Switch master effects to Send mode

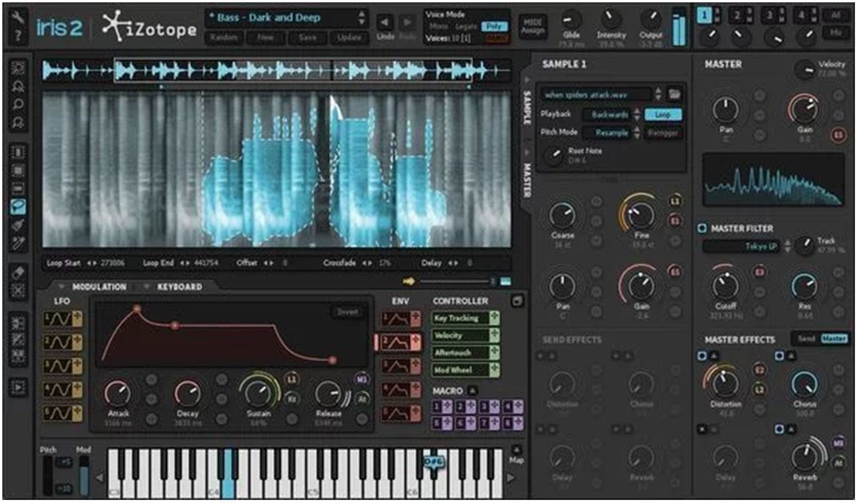806,338
